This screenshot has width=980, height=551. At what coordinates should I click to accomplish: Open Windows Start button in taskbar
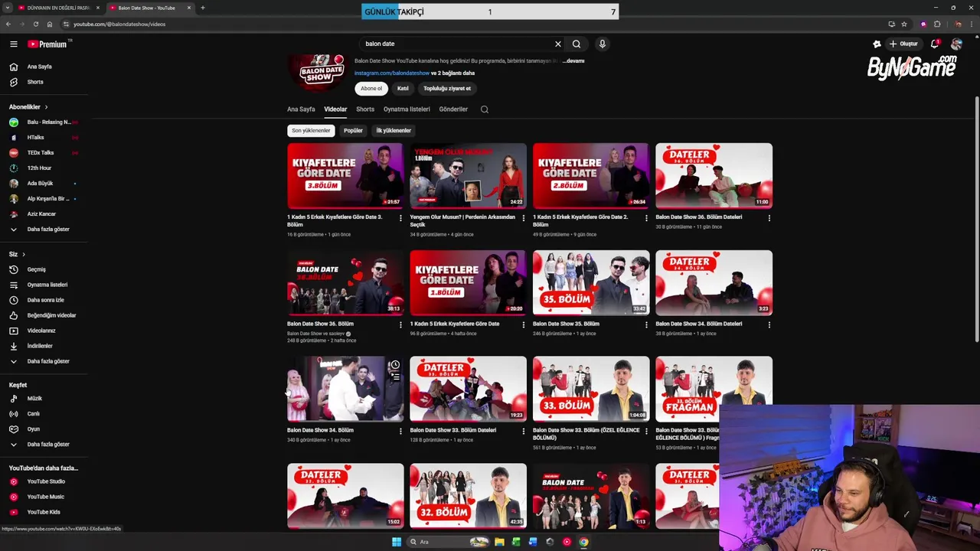click(397, 542)
